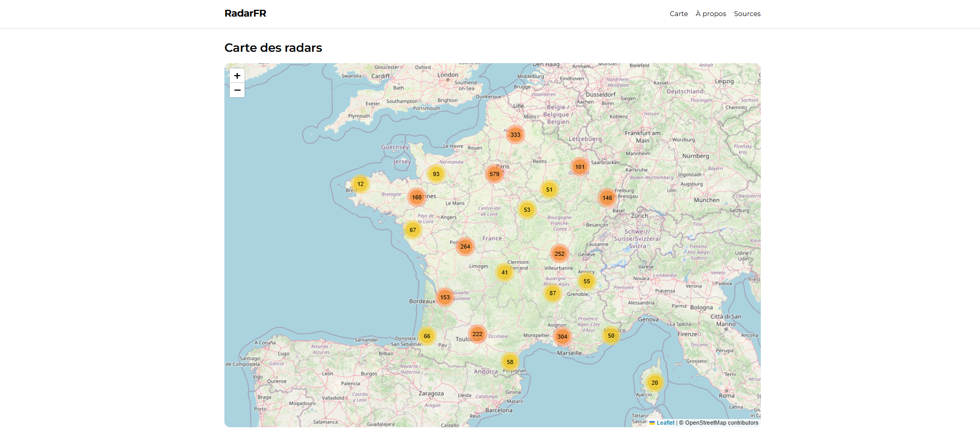Expand the 252 radar cluster near Genève
The width and height of the screenshot is (980, 435).
[x=559, y=254]
